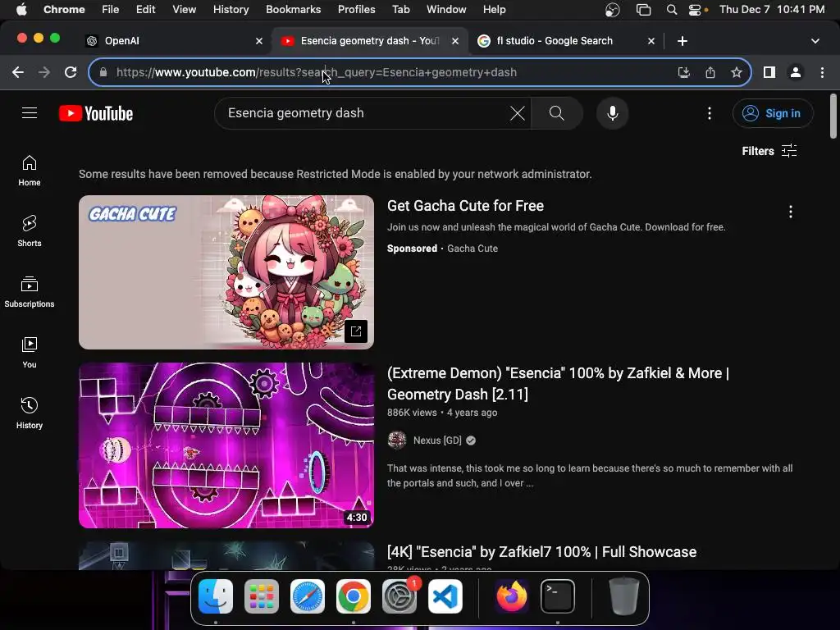Click the install/download icon in address bar

(x=683, y=72)
